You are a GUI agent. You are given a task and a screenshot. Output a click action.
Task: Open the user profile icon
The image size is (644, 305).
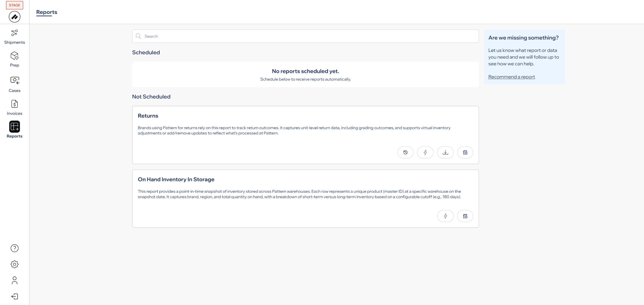[14, 280]
